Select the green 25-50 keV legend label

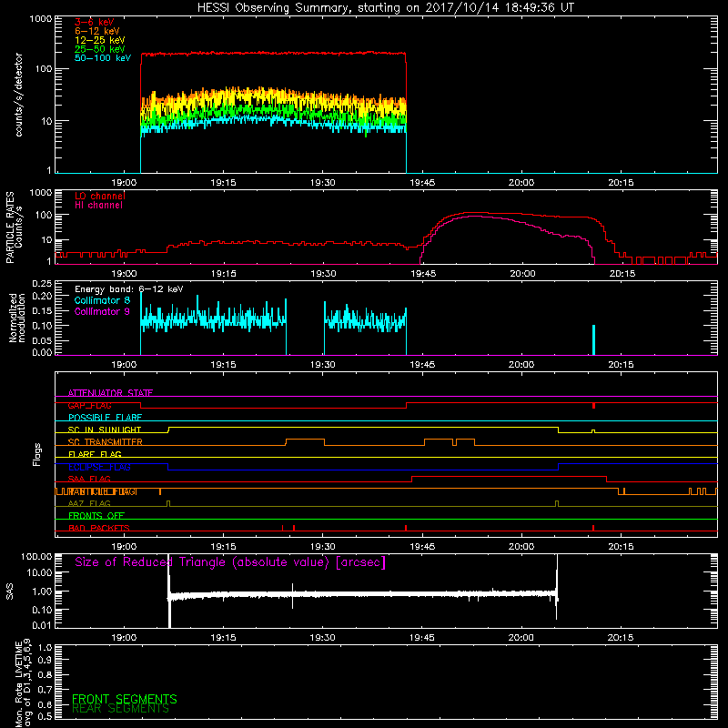(x=100, y=49)
